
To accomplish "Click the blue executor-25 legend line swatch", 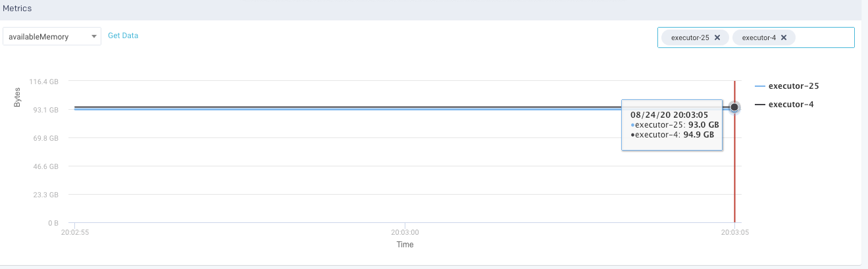I will pyautogui.click(x=760, y=86).
